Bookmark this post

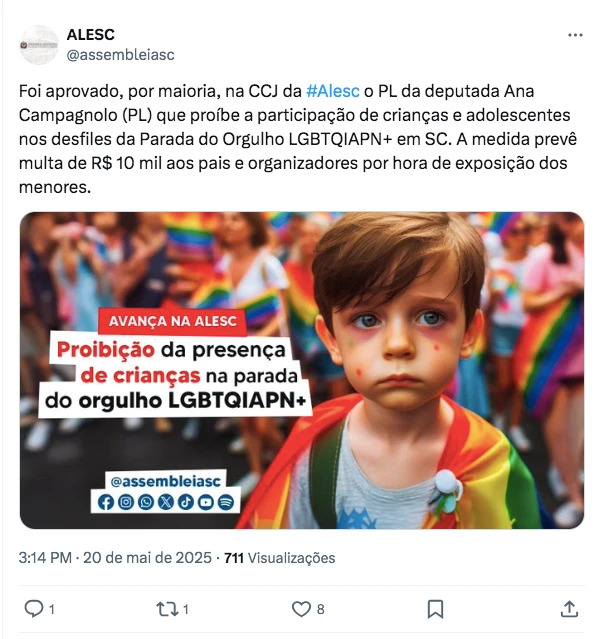[435, 609]
